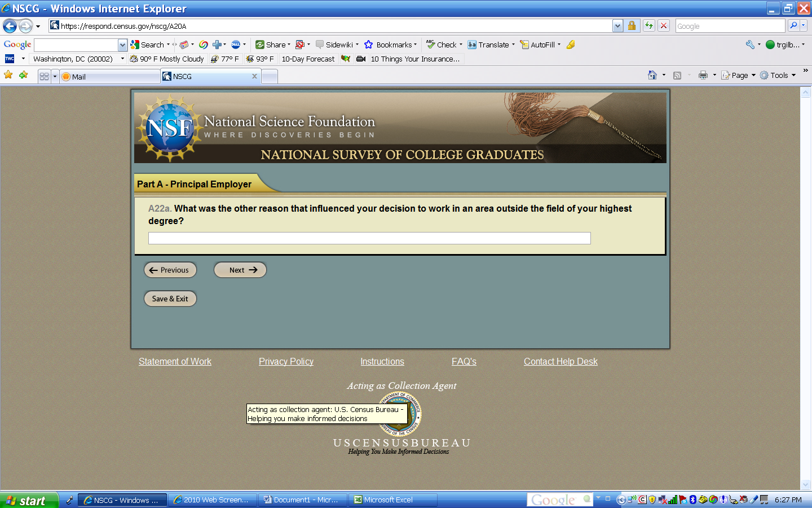Click the Google toolbar Bookmarks star
Image resolution: width=812 pixels, height=508 pixels.
369,45
